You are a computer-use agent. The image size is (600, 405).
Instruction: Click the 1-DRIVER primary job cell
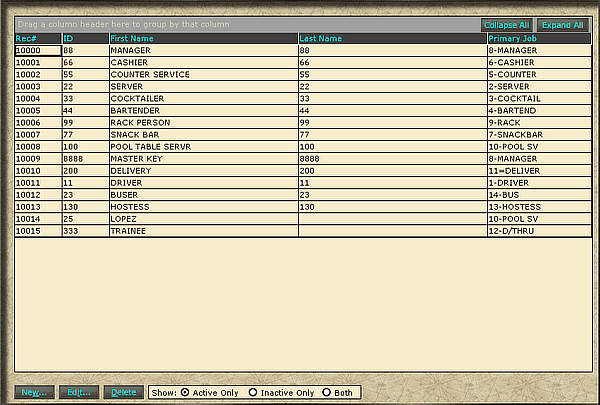pos(540,183)
